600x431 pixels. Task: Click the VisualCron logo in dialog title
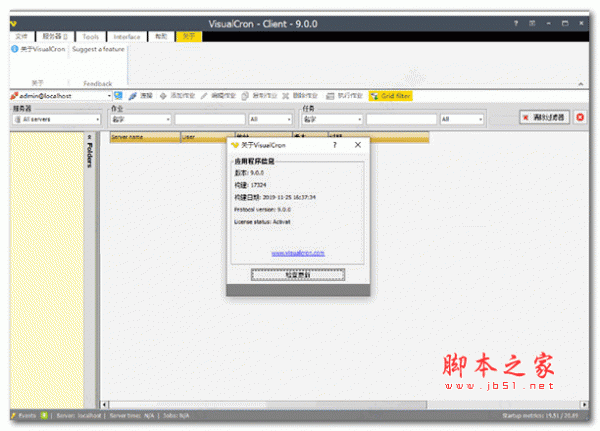[235, 145]
